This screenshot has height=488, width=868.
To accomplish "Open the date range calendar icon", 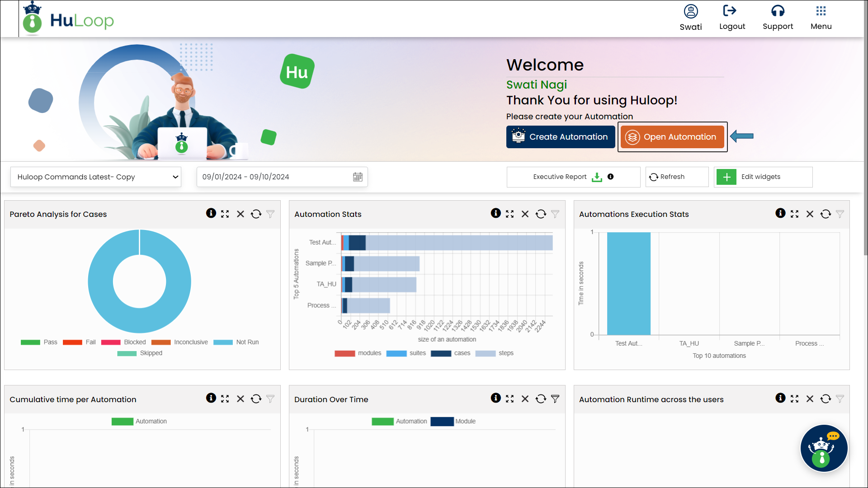I will coord(358,177).
